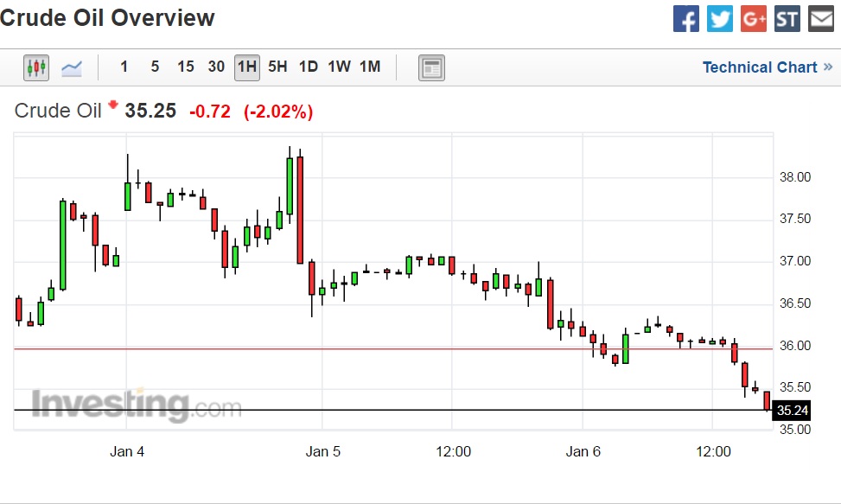Share via the Google Plus icon
The width and height of the screenshot is (841, 504).
tap(754, 19)
